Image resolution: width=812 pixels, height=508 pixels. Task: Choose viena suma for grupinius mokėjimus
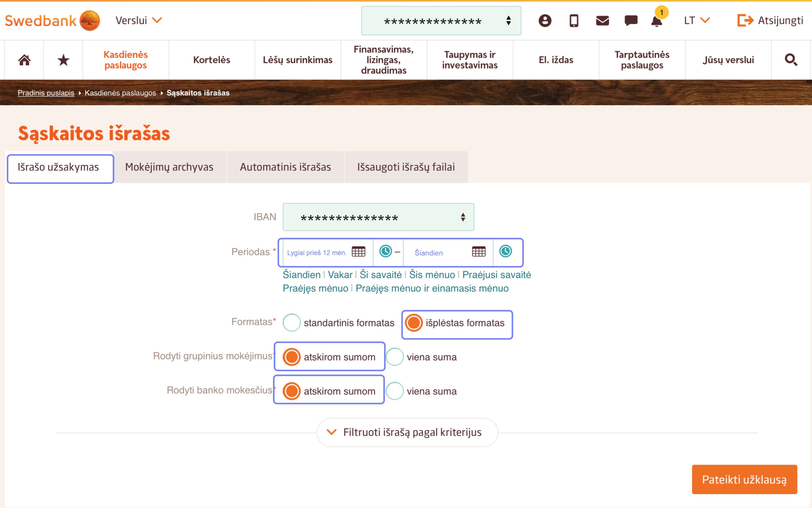tap(395, 357)
